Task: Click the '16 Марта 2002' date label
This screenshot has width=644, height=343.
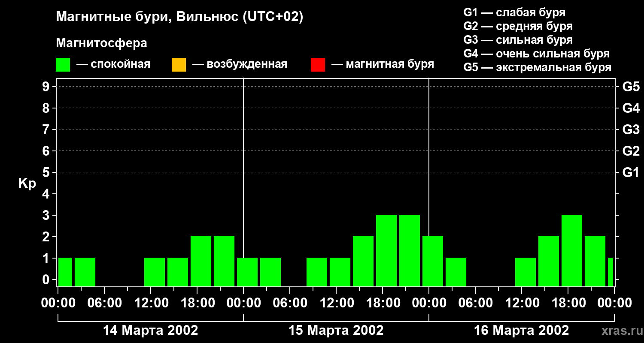Action: point(522,331)
